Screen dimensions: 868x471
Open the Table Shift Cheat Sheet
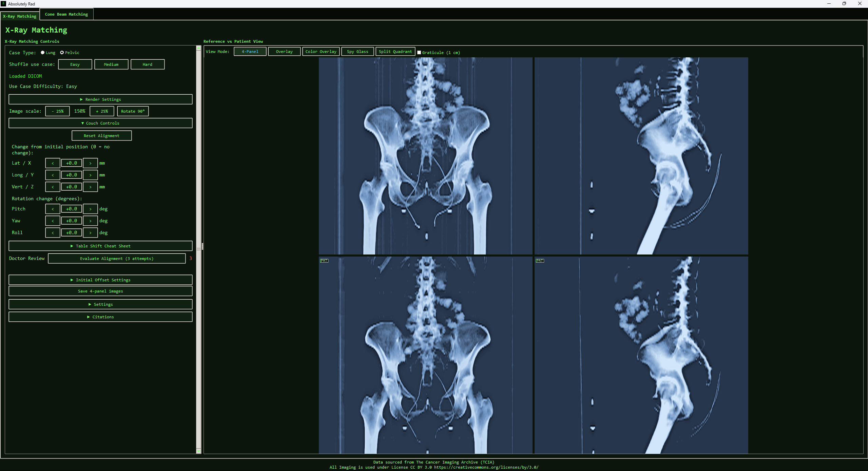[x=100, y=246]
